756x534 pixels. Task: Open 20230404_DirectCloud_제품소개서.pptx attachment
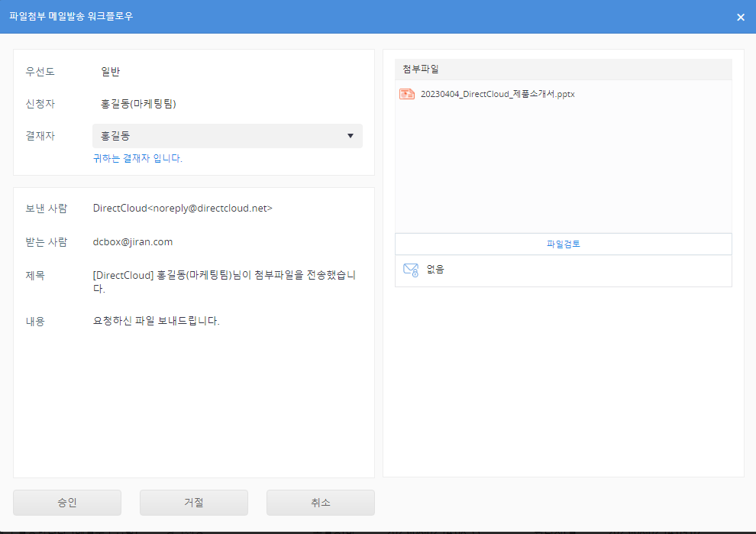(497, 94)
